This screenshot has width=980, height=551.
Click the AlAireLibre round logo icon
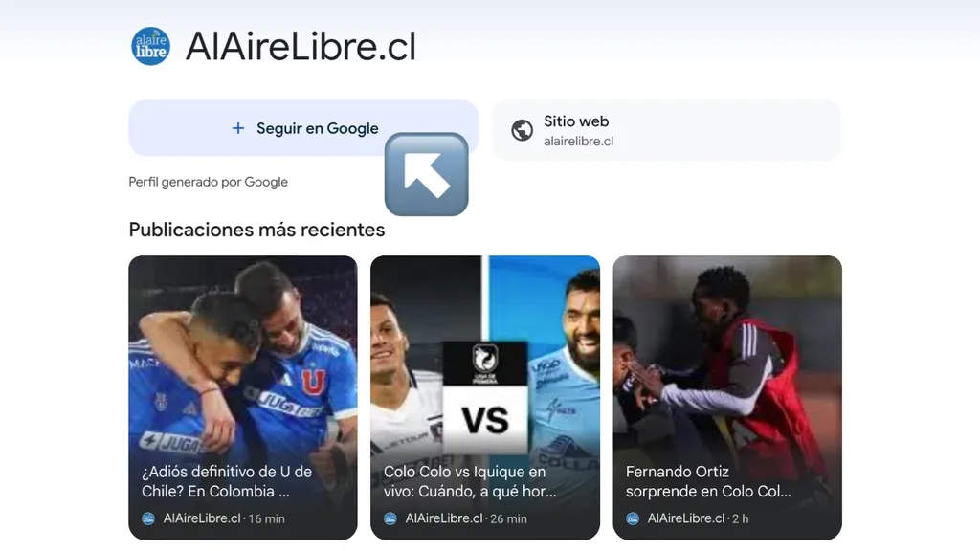(150, 46)
